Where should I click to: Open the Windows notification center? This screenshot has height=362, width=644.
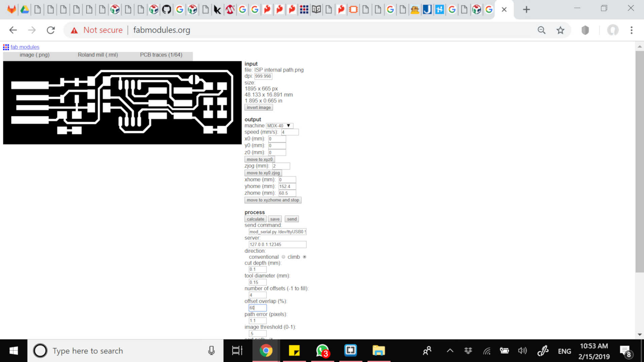(625, 352)
